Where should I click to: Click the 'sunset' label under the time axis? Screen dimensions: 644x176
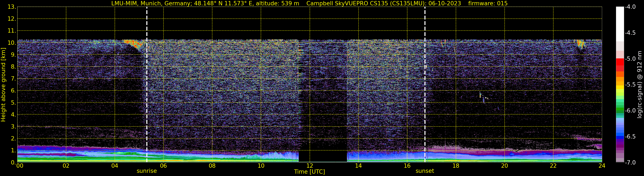tap(425, 171)
